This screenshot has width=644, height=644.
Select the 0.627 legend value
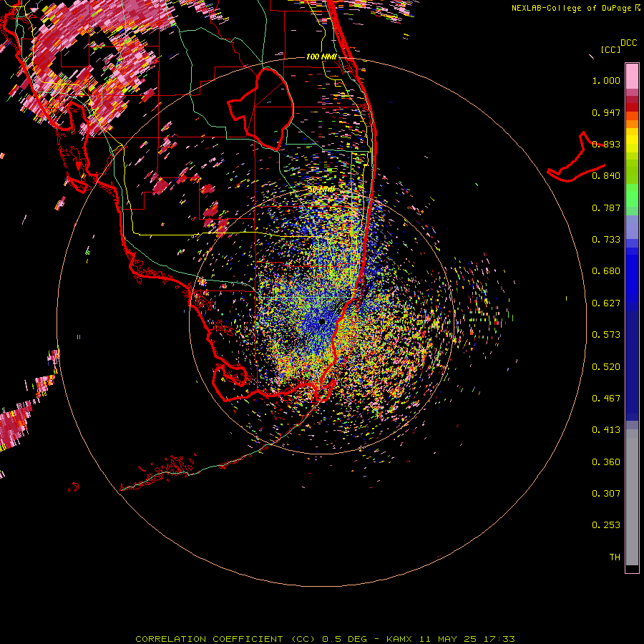coord(606,303)
